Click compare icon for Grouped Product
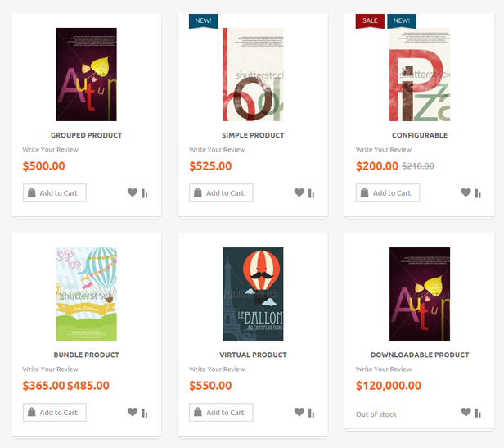Viewport: 504px width, 448px height. pyautogui.click(x=144, y=193)
